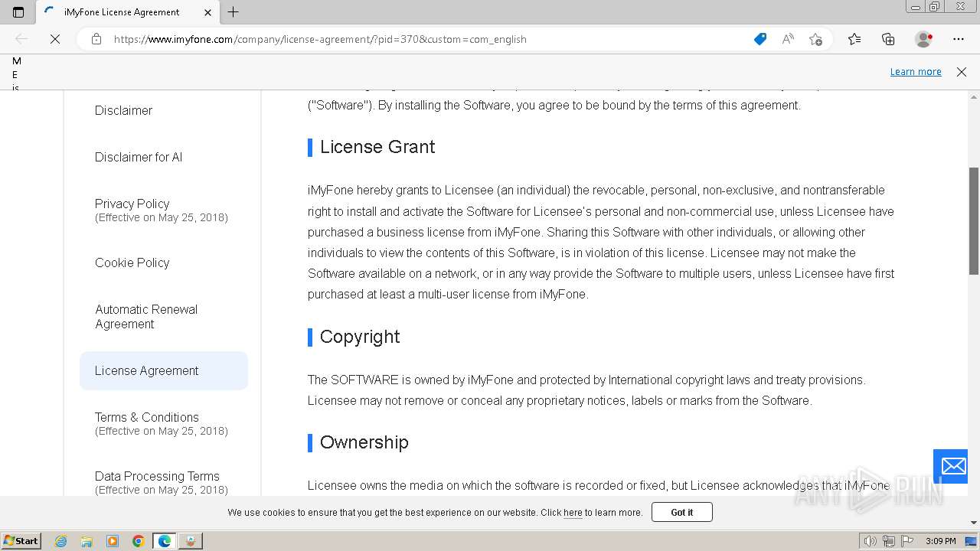Stop loading the page
This screenshot has width=980, height=551.
(55, 39)
